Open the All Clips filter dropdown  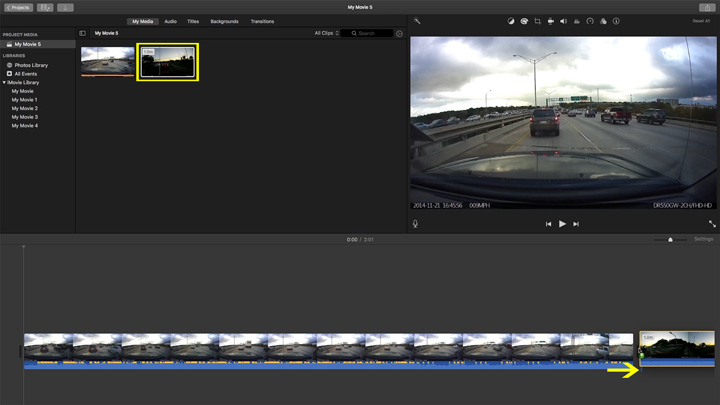326,33
